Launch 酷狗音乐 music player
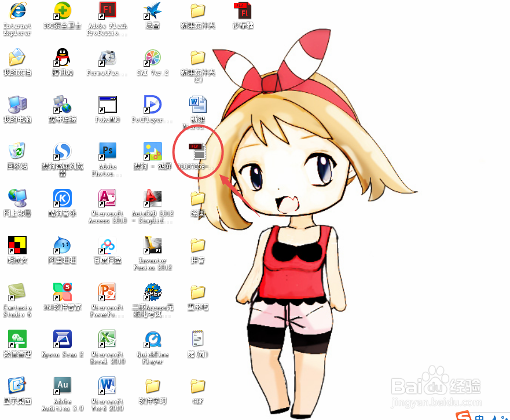This screenshot has width=510, height=420. pos(63,198)
